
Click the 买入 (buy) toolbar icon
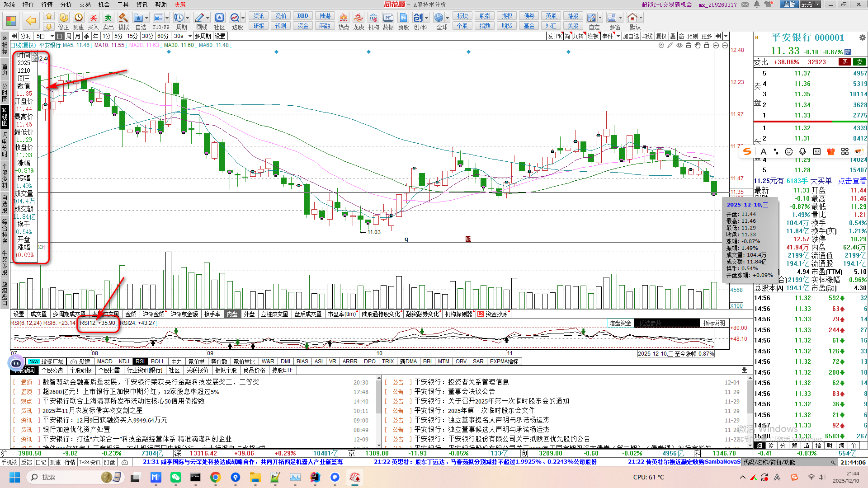pyautogui.click(x=93, y=18)
